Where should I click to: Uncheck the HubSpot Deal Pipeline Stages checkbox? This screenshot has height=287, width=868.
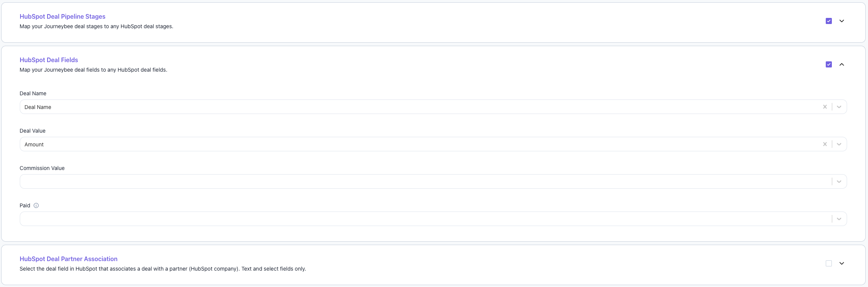829,21
